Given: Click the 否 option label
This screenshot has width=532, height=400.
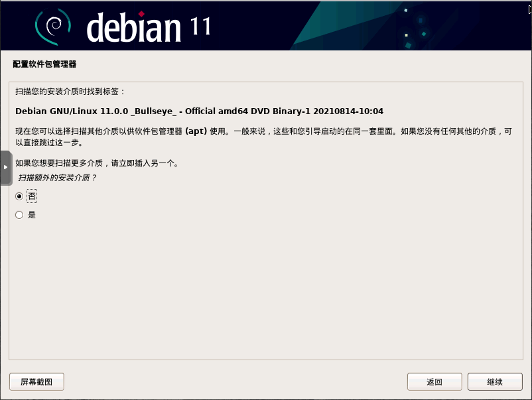Looking at the screenshot, I should [x=32, y=196].
